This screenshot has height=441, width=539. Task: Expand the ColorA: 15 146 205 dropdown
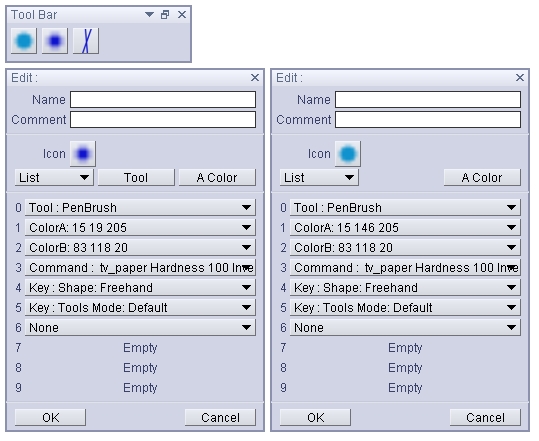coord(405,228)
